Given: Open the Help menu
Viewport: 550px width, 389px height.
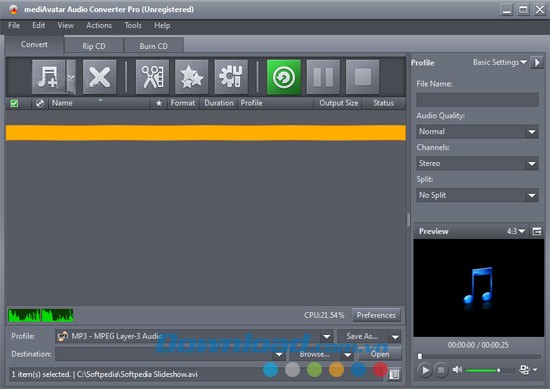Looking at the screenshot, I should tap(162, 25).
